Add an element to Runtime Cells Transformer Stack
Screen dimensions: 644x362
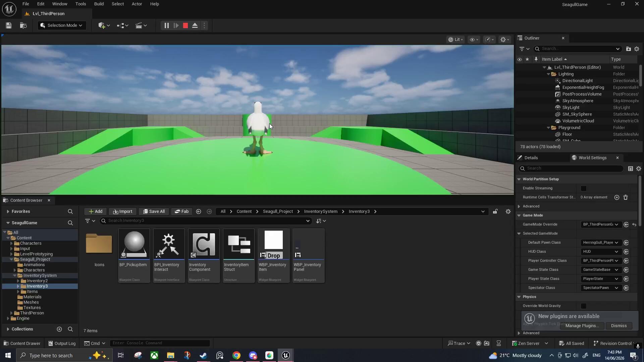[x=616, y=197]
